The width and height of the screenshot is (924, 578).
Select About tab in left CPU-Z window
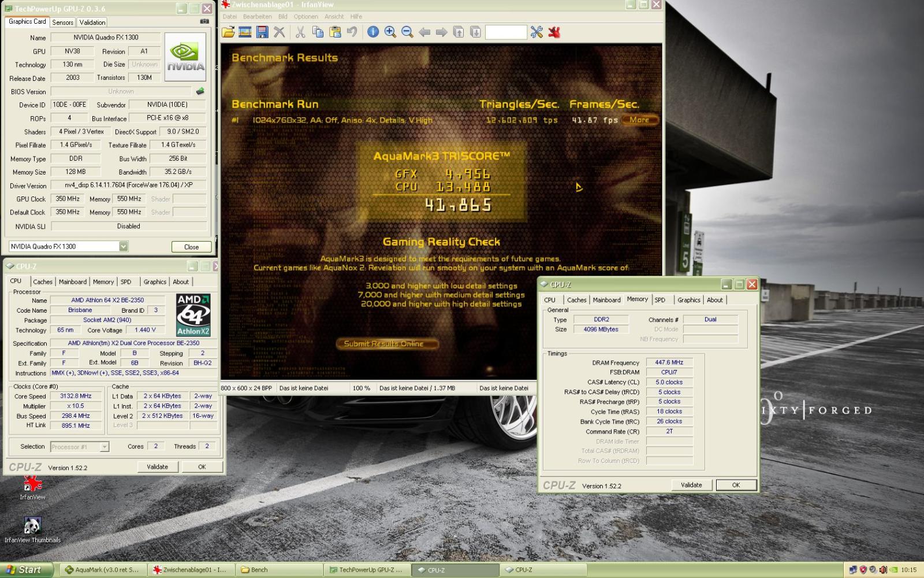(x=181, y=282)
